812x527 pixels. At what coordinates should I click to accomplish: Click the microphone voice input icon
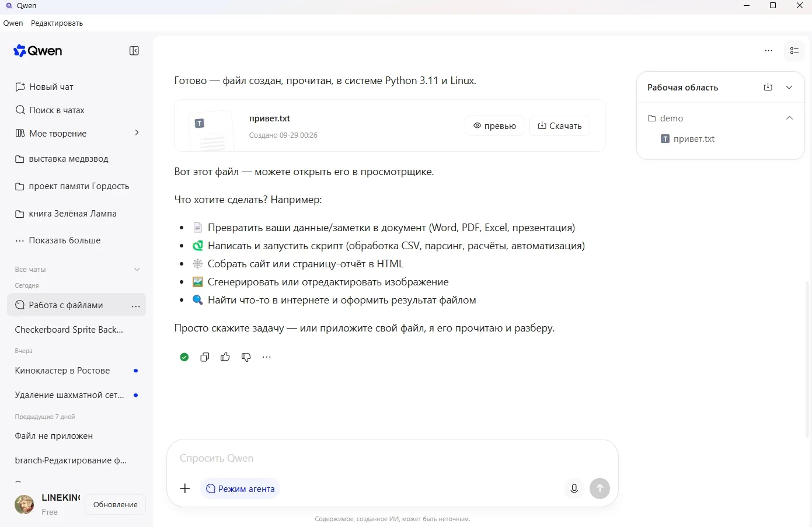point(574,488)
